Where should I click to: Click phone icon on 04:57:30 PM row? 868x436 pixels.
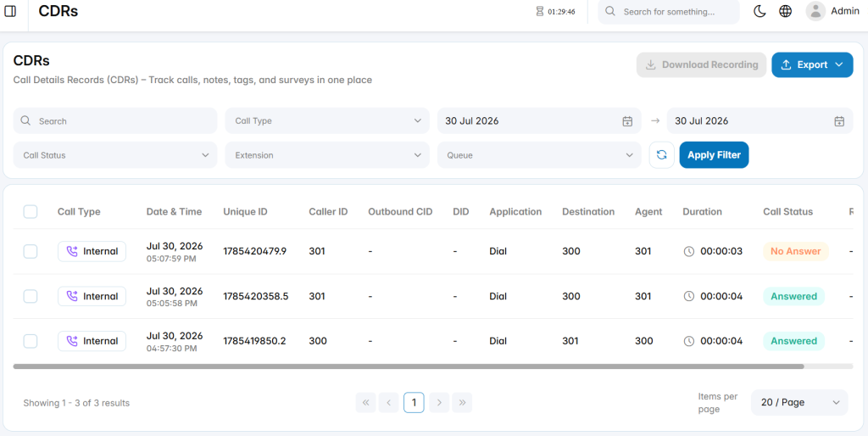(x=72, y=341)
